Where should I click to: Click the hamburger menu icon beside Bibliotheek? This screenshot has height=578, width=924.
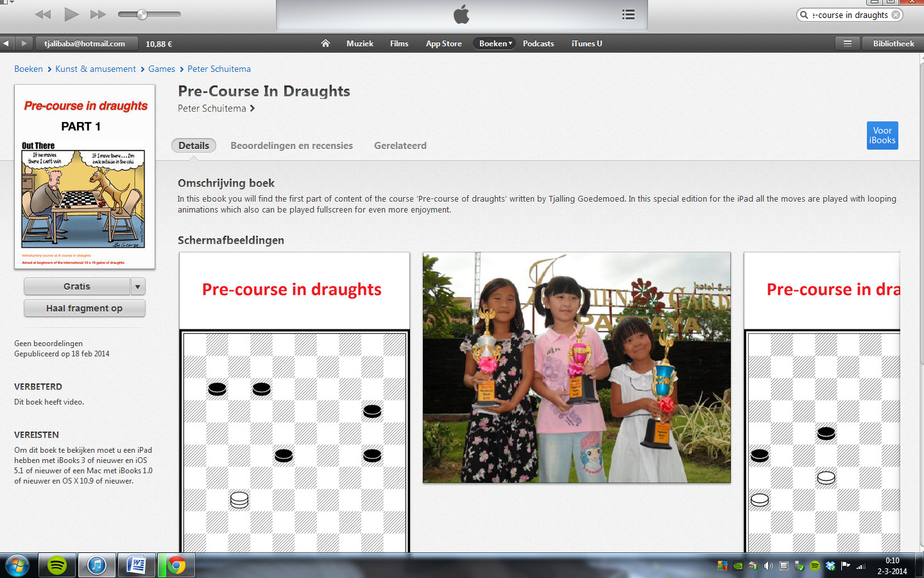coord(847,43)
